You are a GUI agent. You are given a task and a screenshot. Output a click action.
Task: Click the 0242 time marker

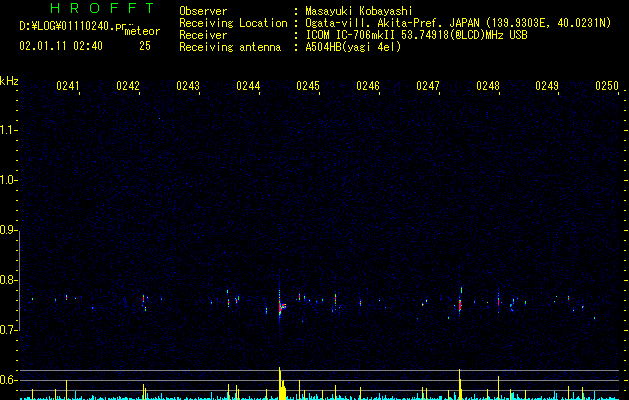tap(128, 85)
